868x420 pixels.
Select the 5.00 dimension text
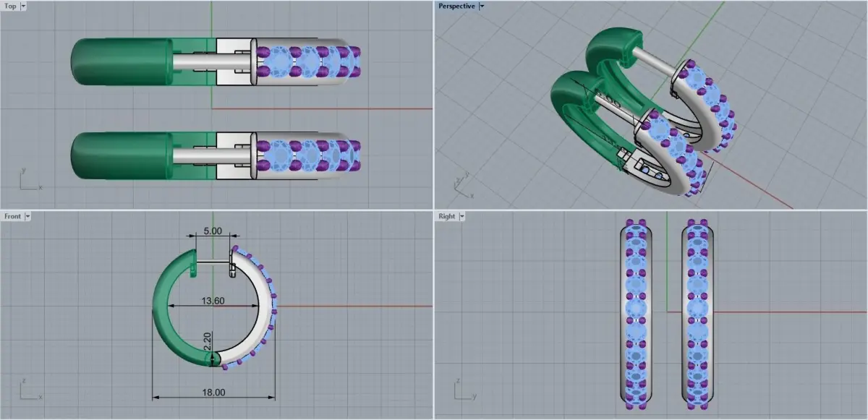(x=212, y=231)
